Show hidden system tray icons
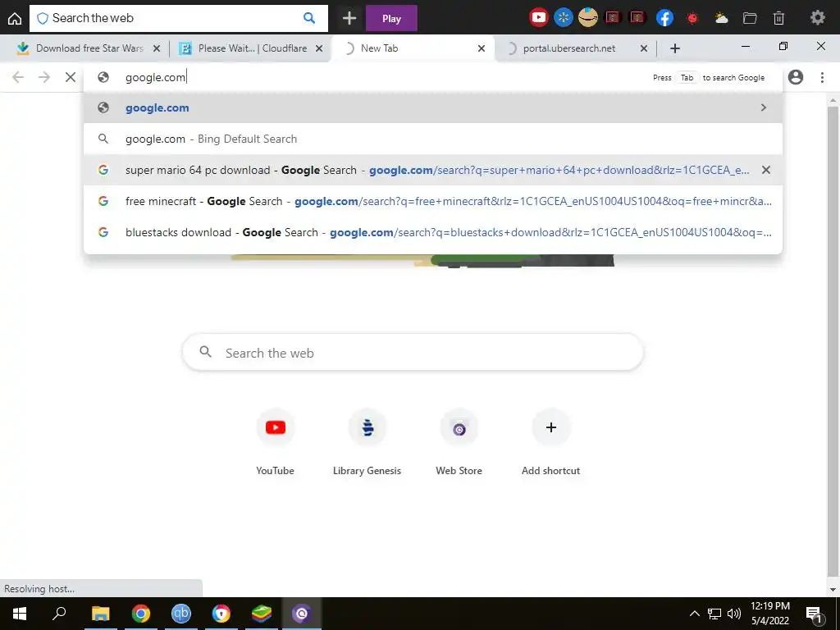Screen dimensions: 840x630 694,614
